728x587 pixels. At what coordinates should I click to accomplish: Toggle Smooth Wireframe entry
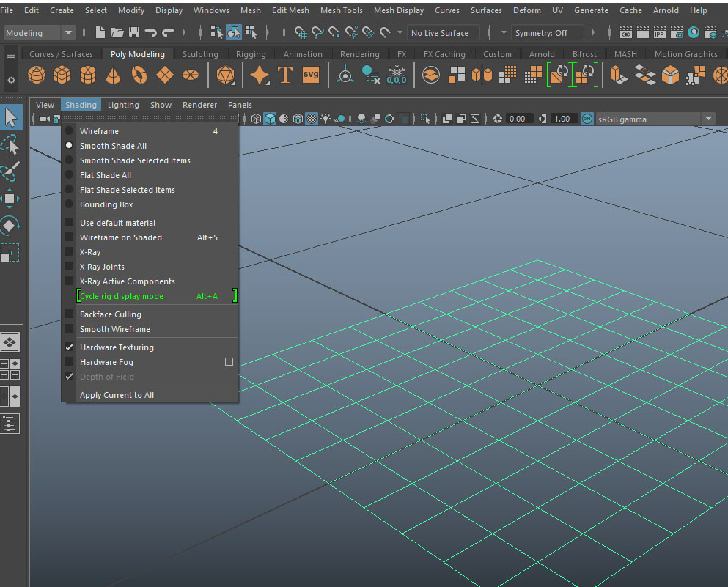[150, 329]
